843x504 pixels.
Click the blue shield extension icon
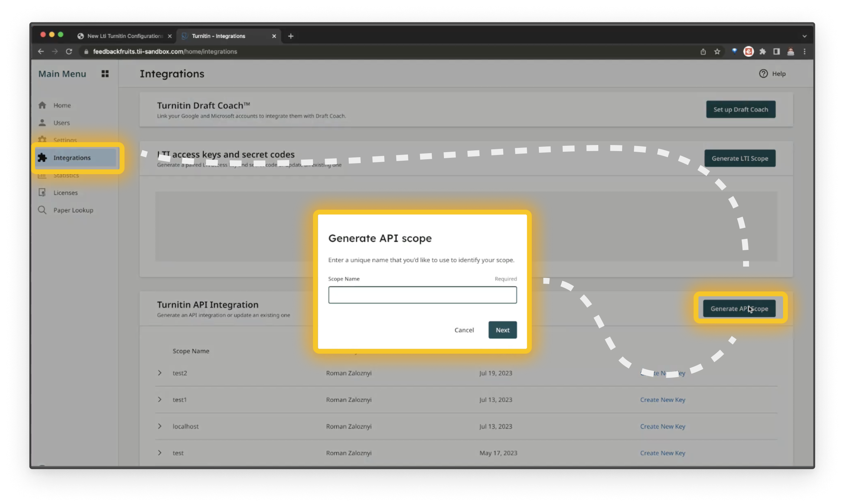point(734,51)
